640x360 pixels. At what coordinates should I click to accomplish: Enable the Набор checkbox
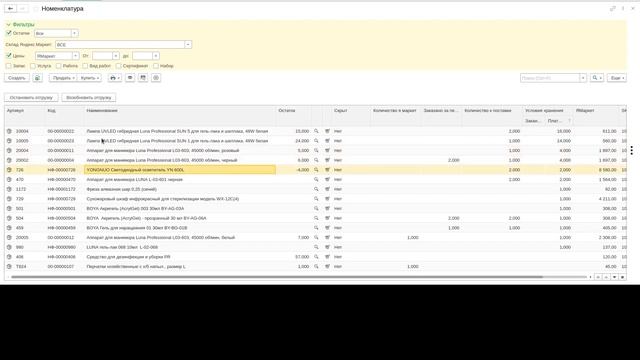click(156, 66)
